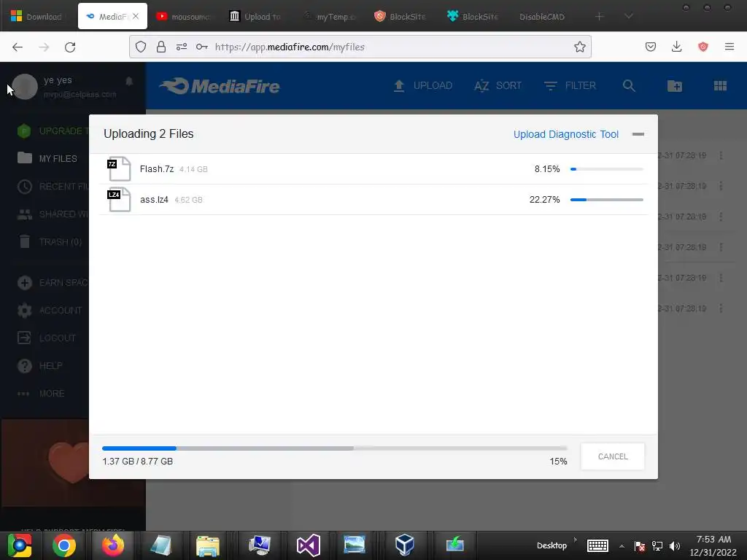Minimize the upload dialog
This screenshot has width=747, height=560.
point(638,134)
